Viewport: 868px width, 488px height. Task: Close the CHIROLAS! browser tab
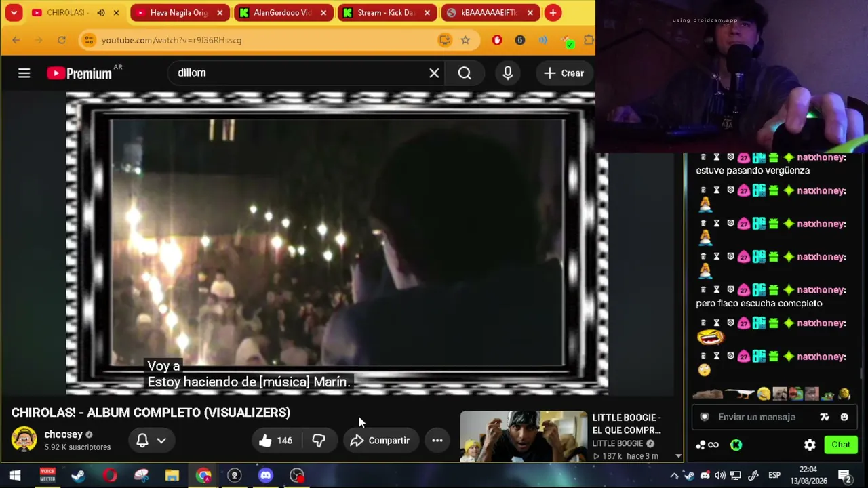click(116, 13)
